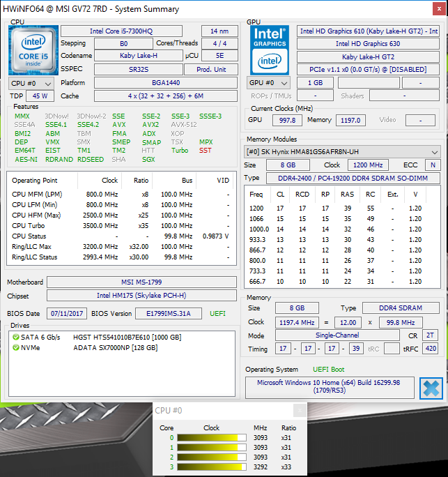
Task: Click the tRFC 420 value field
Action: (431, 349)
